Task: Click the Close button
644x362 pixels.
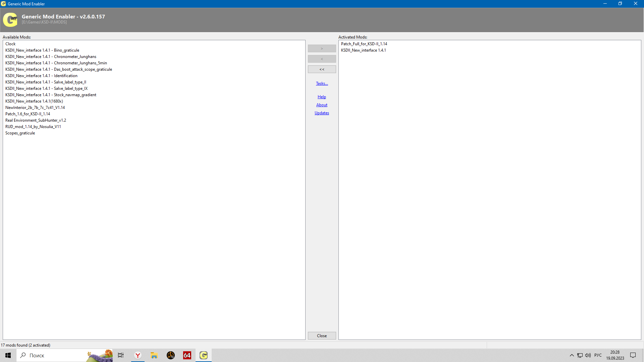Action: pos(322,336)
